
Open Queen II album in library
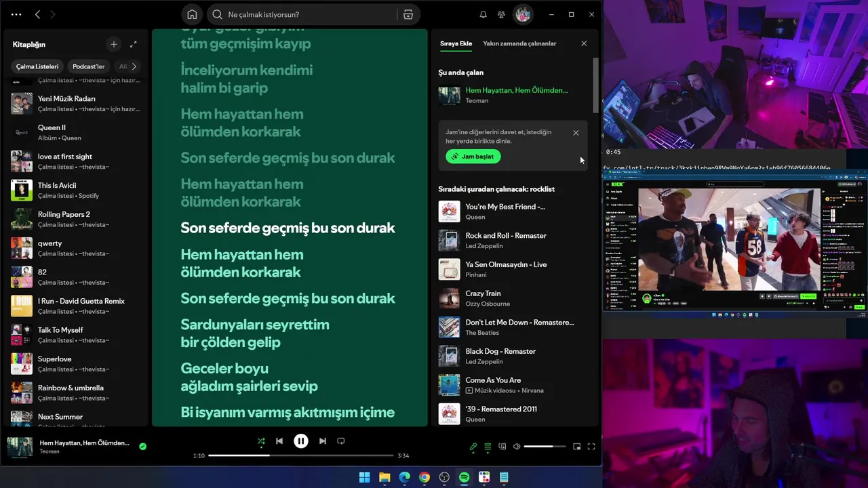[75, 132]
